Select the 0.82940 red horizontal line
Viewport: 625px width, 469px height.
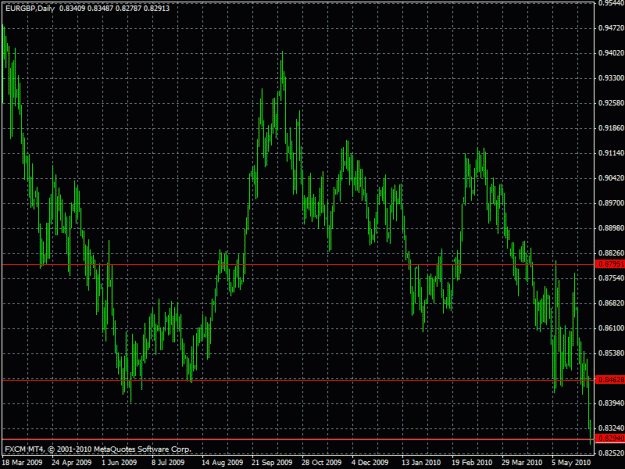coord(298,439)
